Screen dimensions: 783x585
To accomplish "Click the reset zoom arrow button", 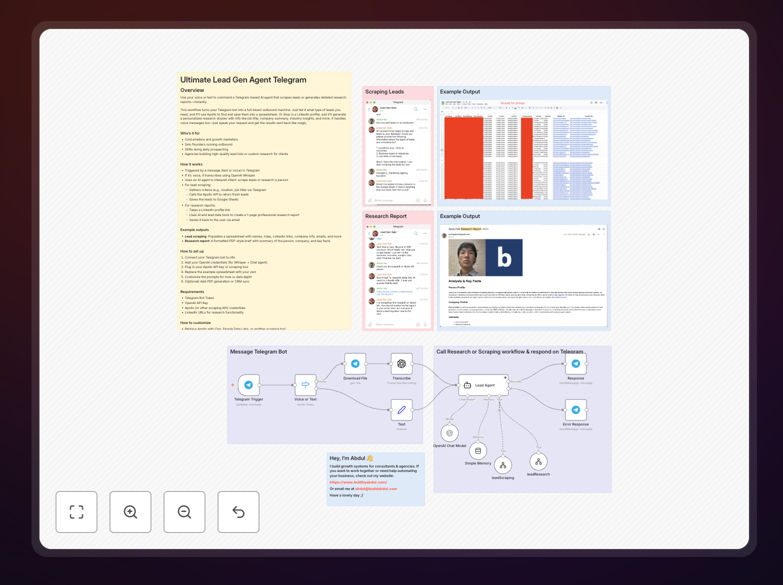I will (238, 512).
